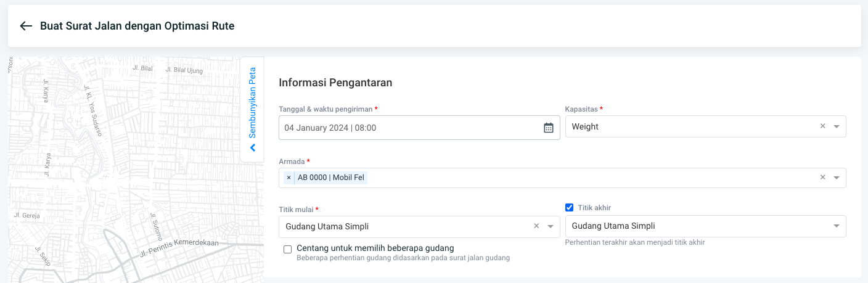Click the back arrow icon
The image size is (868, 283).
click(x=25, y=26)
